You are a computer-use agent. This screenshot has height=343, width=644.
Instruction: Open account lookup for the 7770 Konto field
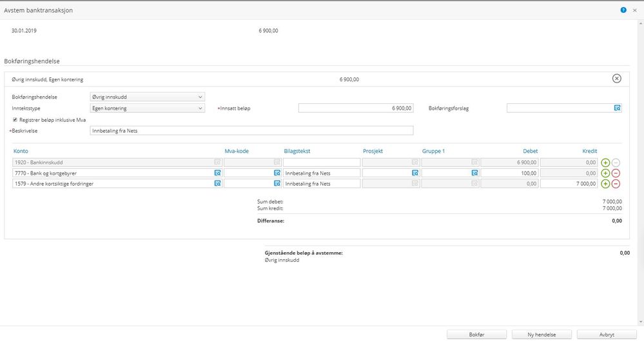(x=217, y=173)
